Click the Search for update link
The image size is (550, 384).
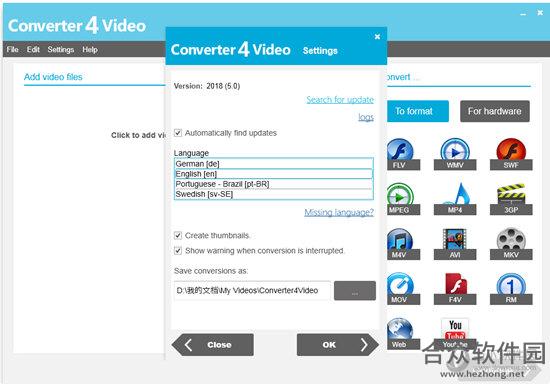(x=340, y=100)
